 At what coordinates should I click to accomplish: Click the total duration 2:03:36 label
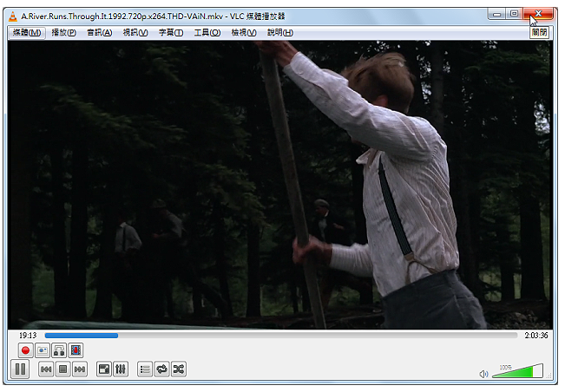[x=535, y=336]
